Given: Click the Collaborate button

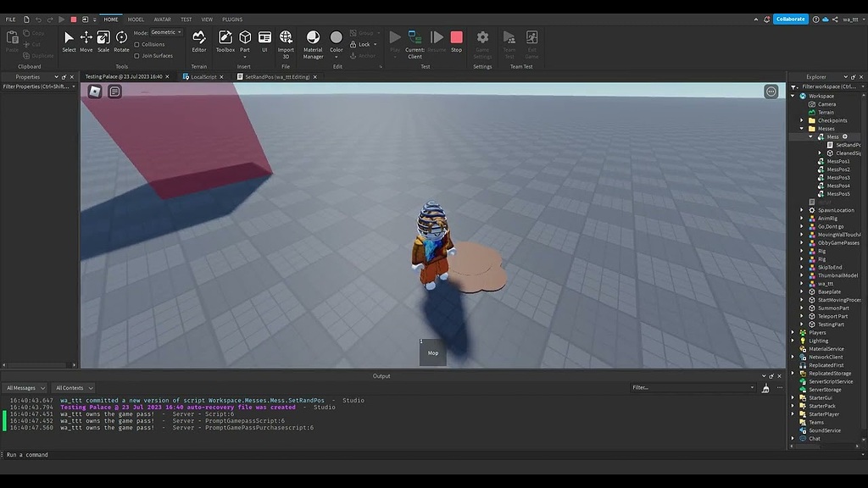Looking at the screenshot, I should tap(790, 18).
